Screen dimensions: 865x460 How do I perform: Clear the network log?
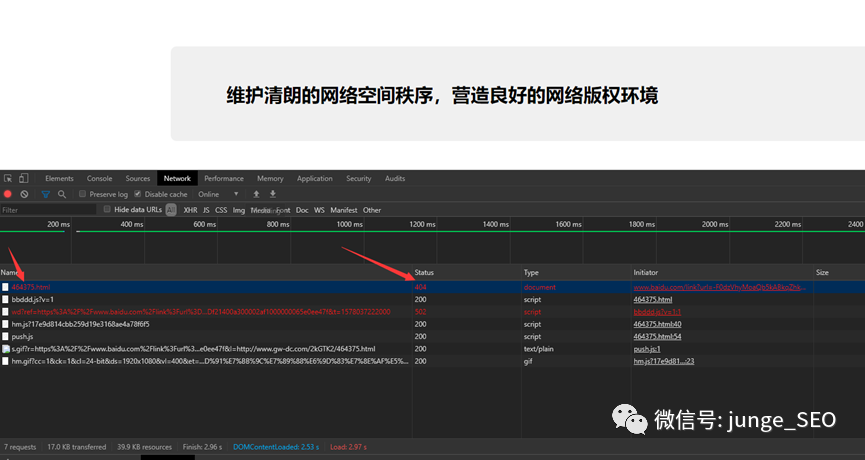point(24,194)
